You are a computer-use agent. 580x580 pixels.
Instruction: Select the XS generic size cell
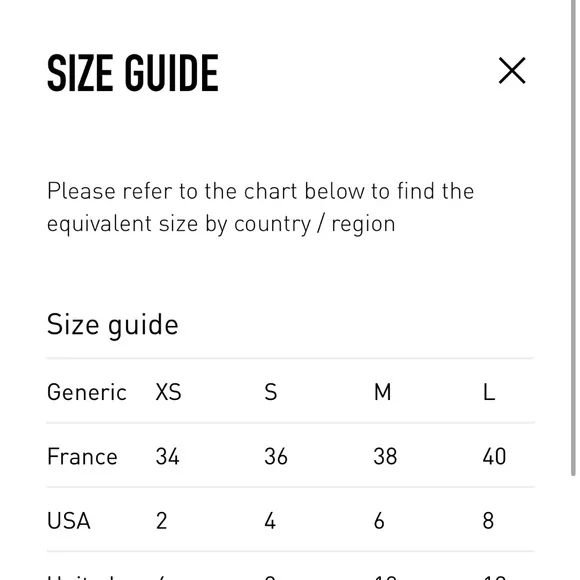coord(168,392)
